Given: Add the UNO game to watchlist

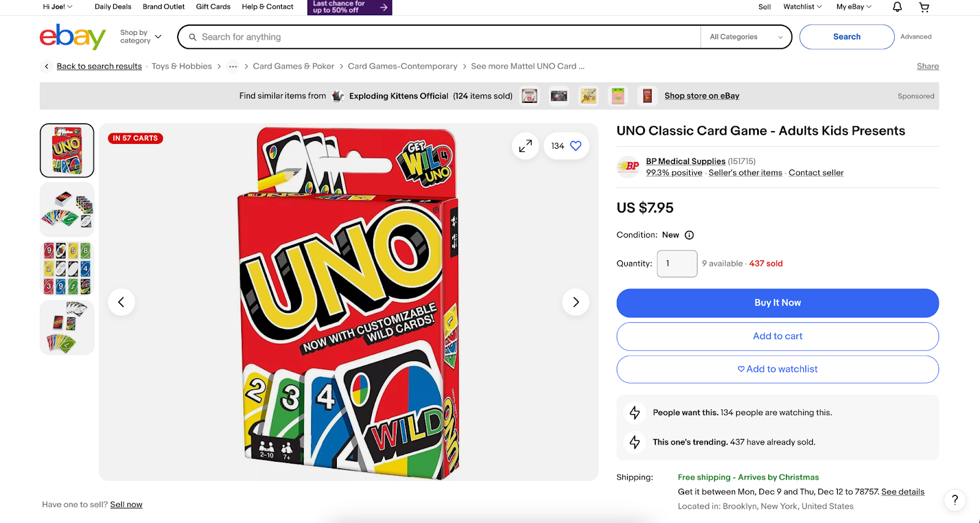Looking at the screenshot, I should [777, 369].
